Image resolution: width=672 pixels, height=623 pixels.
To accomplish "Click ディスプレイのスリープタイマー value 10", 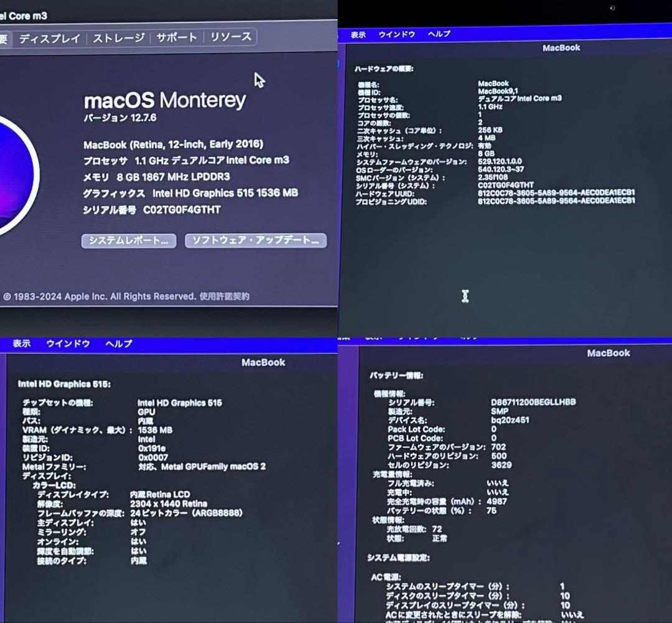I will tap(565, 606).
